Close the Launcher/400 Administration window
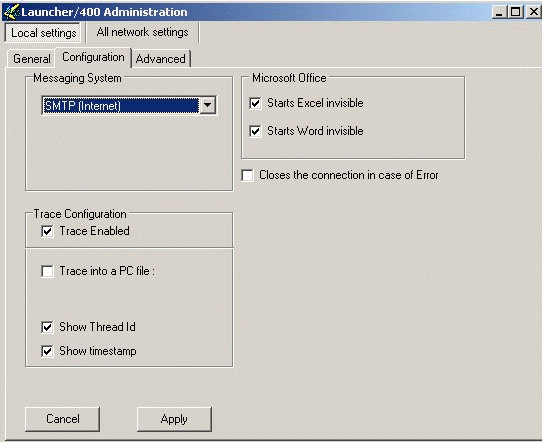The height and width of the screenshot is (442, 542). pyautogui.click(x=533, y=12)
